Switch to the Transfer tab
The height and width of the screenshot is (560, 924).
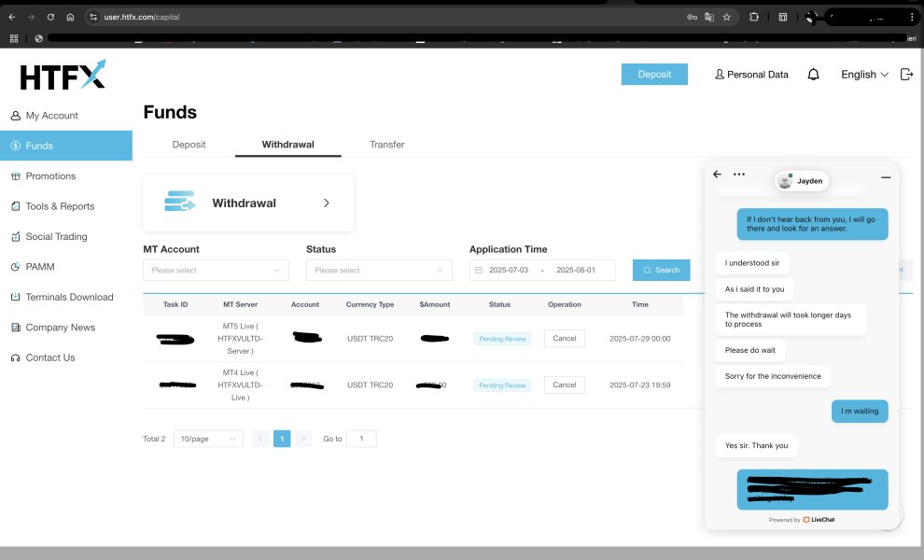coord(386,145)
